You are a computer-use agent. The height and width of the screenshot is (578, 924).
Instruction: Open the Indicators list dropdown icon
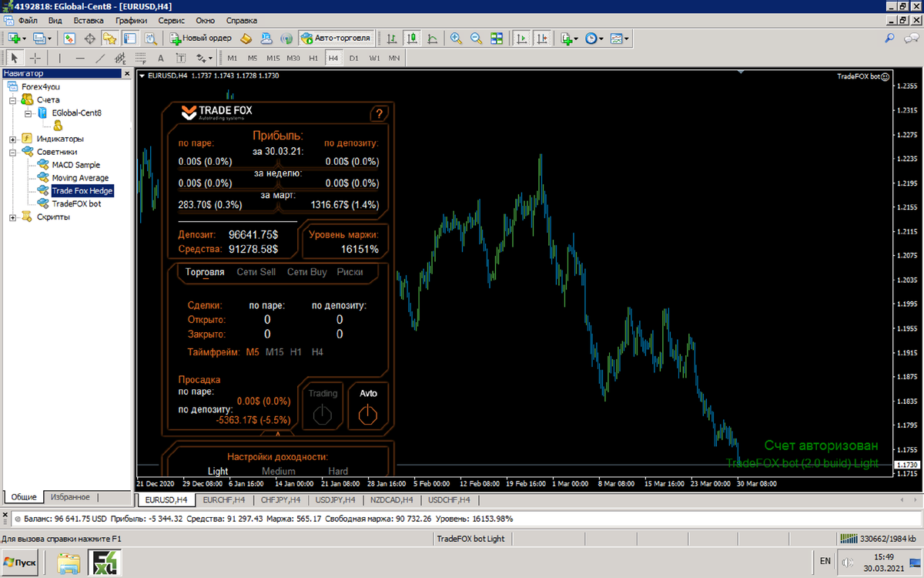click(568, 38)
